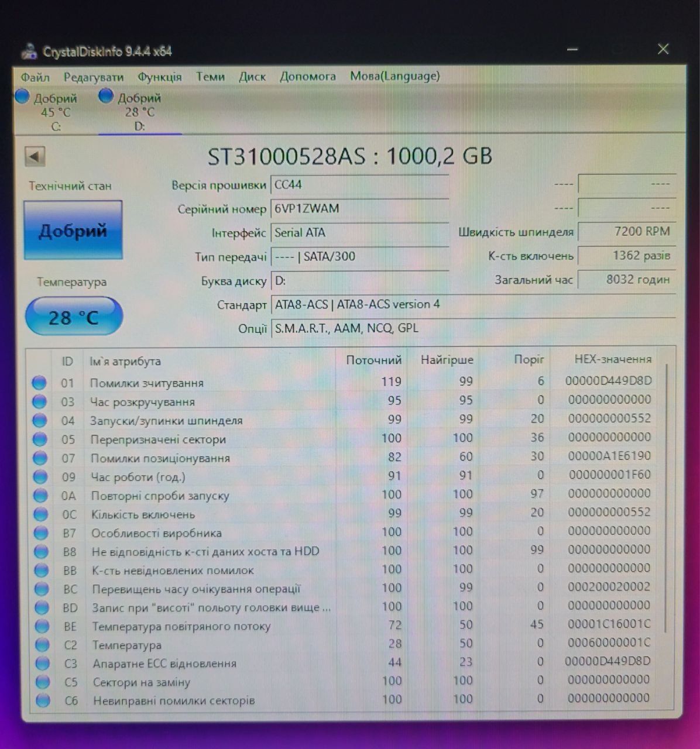Select the Сектори на заміну row
Viewport: 700px width, 749px height.
[345, 682]
